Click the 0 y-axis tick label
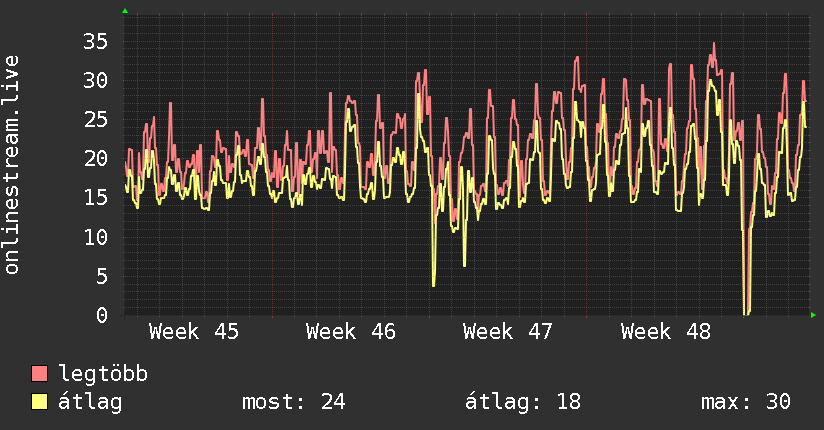 [102, 315]
